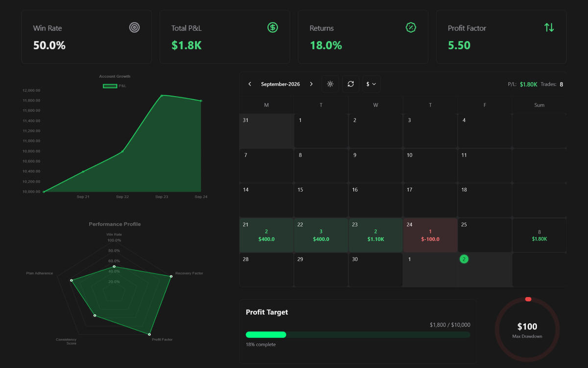Click the 'Sum' column header

coord(539,105)
